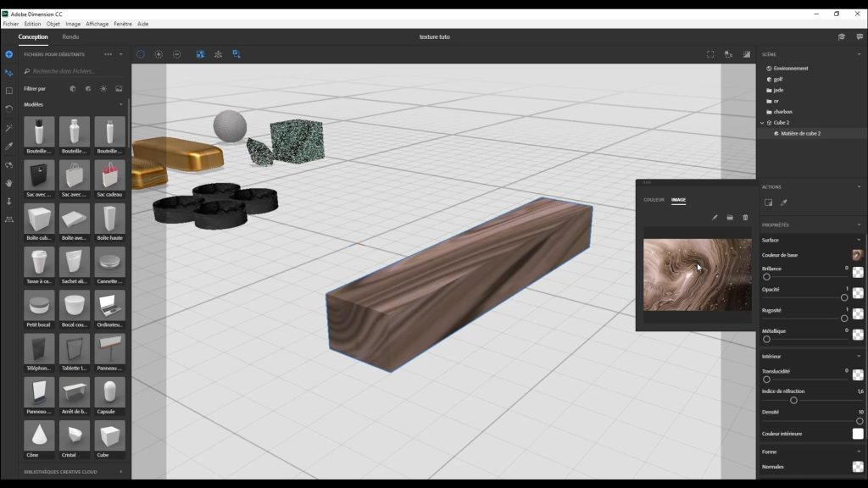Choose the Sampler eyedropper tool in left toolbar
The width and height of the screenshot is (868, 488).
(x=8, y=146)
